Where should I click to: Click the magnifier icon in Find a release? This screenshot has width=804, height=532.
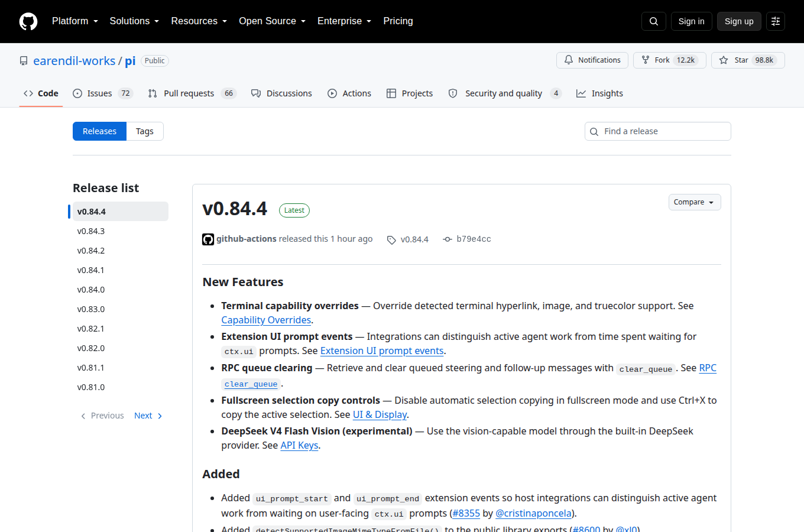(x=594, y=132)
